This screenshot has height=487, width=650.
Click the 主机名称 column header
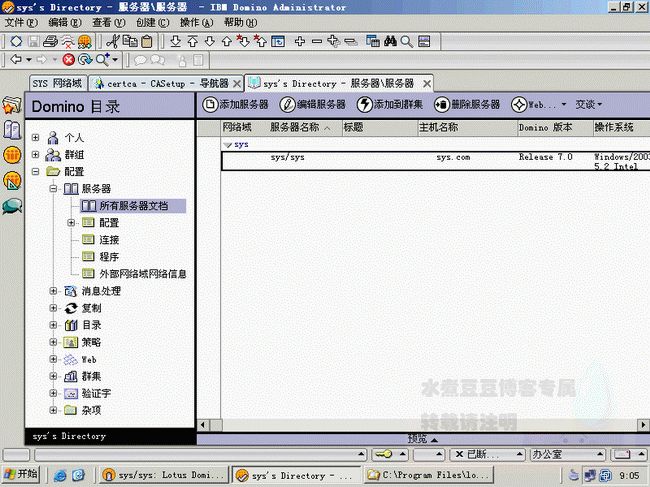click(468, 128)
